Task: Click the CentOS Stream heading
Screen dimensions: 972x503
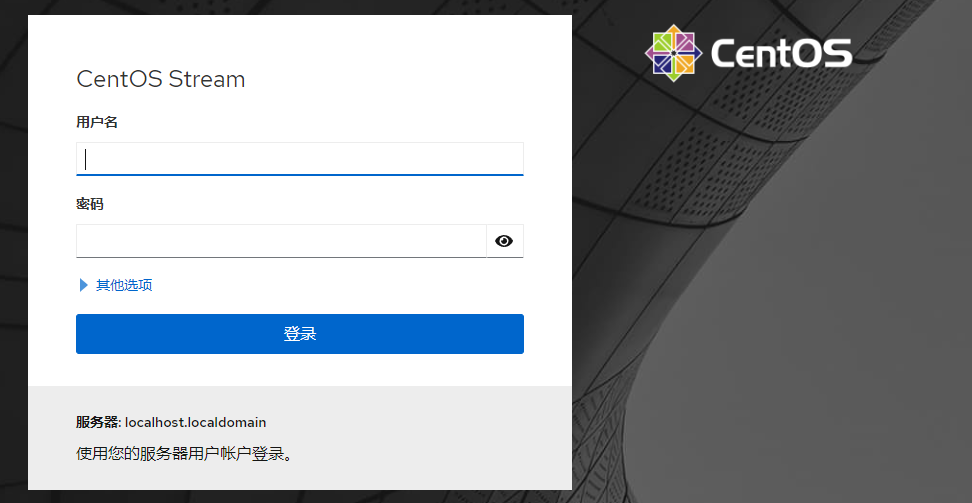Action: (161, 80)
